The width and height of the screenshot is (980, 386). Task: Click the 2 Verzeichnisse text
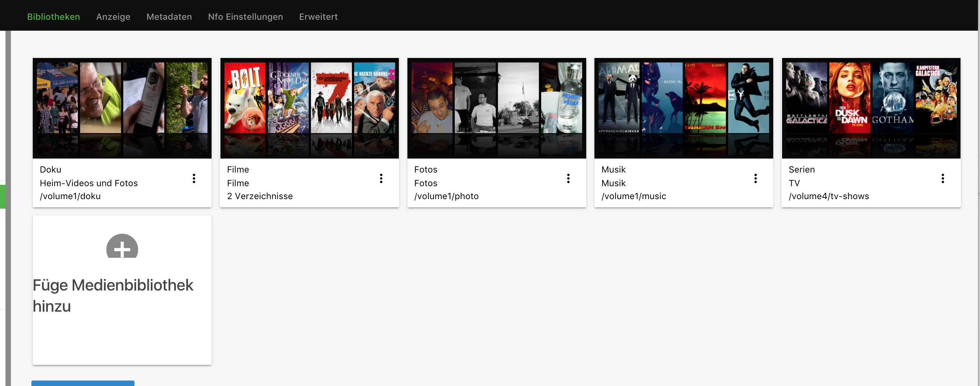[260, 196]
